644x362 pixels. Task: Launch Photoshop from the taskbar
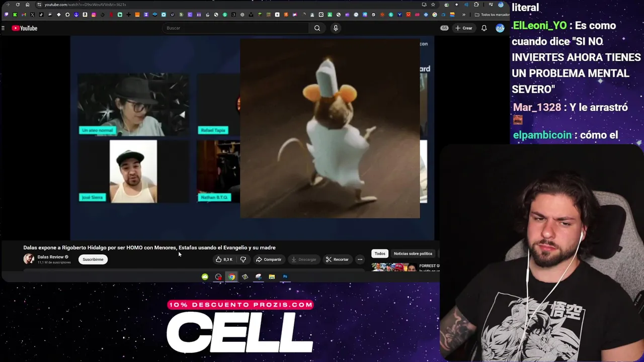pos(285,277)
